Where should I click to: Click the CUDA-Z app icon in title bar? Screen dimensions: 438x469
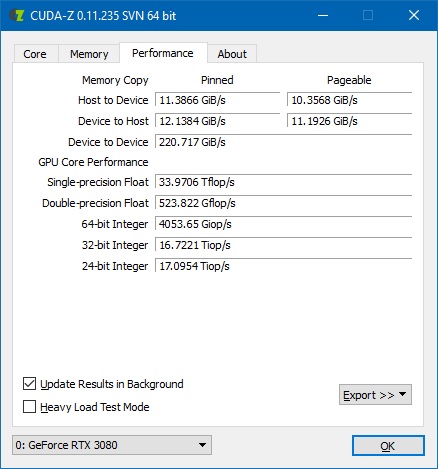17,15
